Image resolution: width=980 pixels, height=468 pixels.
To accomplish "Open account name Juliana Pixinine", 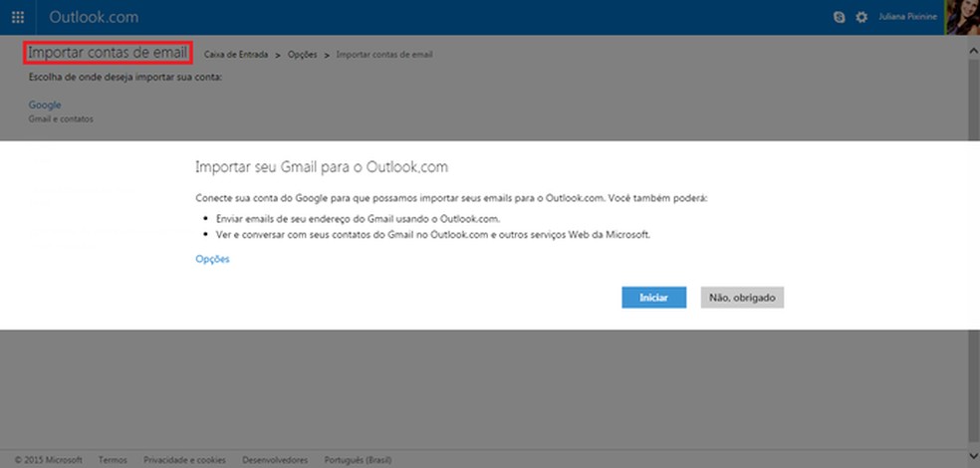I will pos(907,17).
